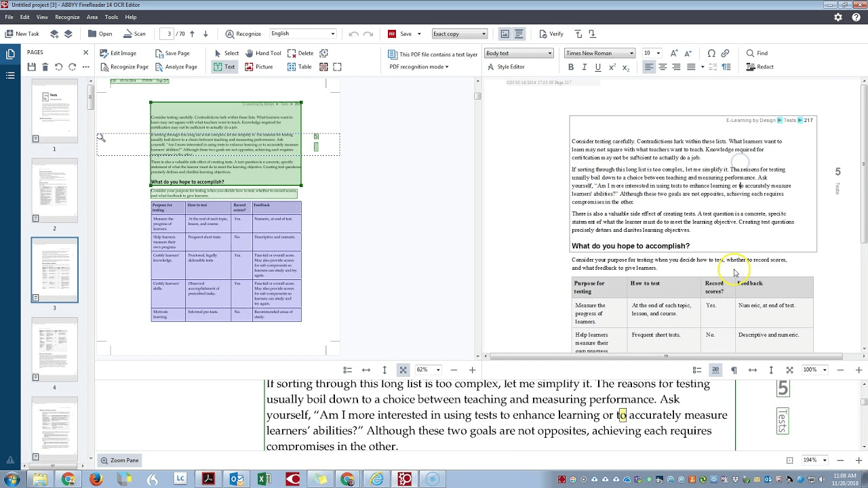Viewport: 868px width, 488px height.
Task: Toggle bold formatting
Action: [571, 67]
